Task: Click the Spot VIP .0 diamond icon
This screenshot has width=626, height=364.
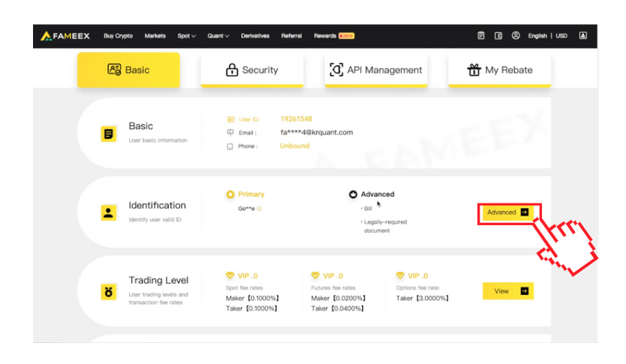Action: [x=230, y=275]
